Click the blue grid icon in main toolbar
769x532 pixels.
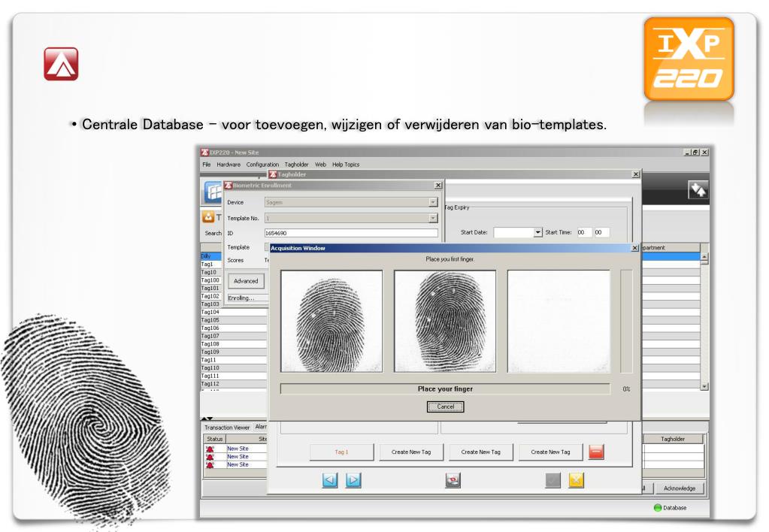click(x=213, y=192)
